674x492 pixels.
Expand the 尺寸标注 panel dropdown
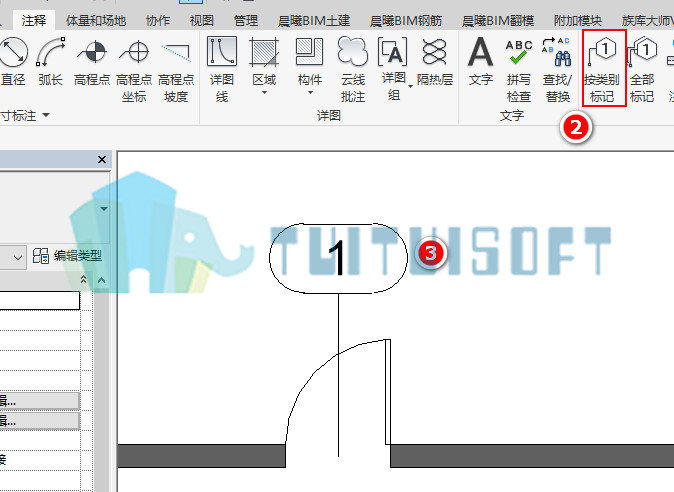[46, 115]
